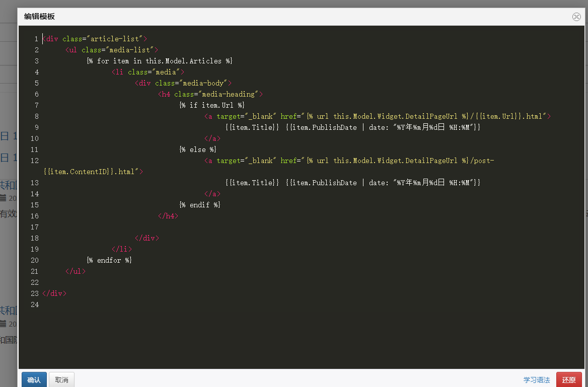
Task: Click the item.ContentID html wrapped text
Action: coord(93,172)
